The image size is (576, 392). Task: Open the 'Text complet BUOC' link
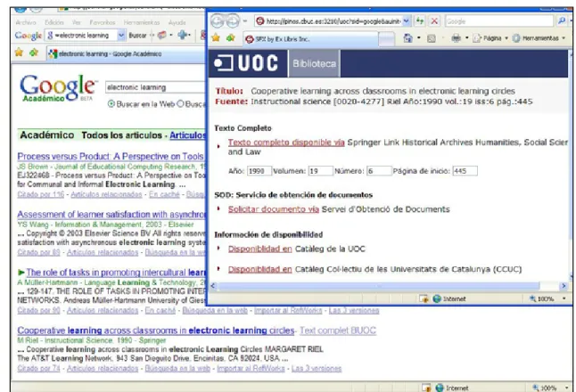(338, 331)
